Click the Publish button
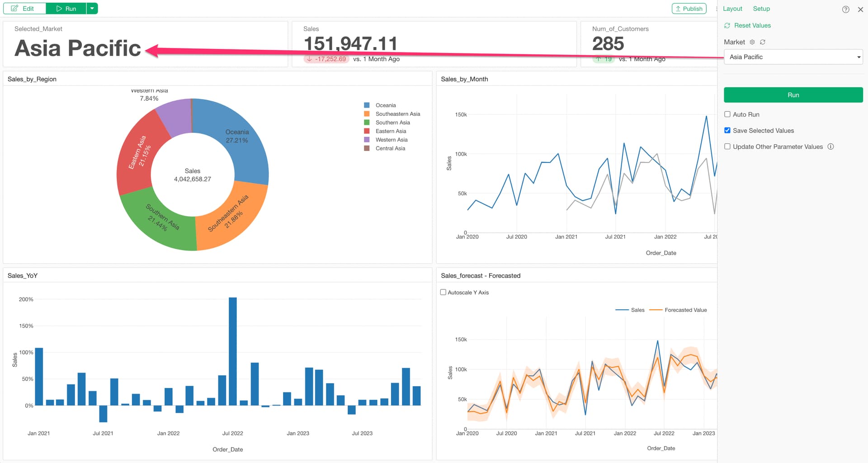The image size is (868, 463). [x=689, y=9]
